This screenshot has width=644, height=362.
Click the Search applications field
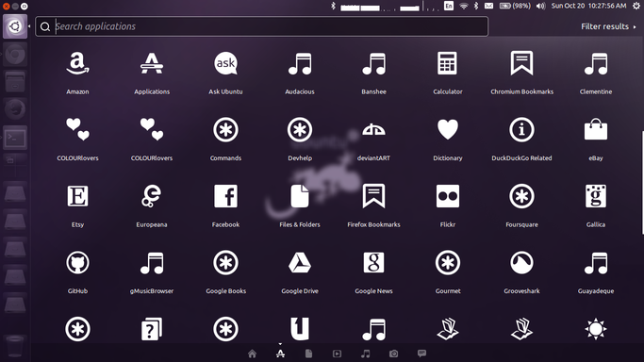click(x=261, y=26)
